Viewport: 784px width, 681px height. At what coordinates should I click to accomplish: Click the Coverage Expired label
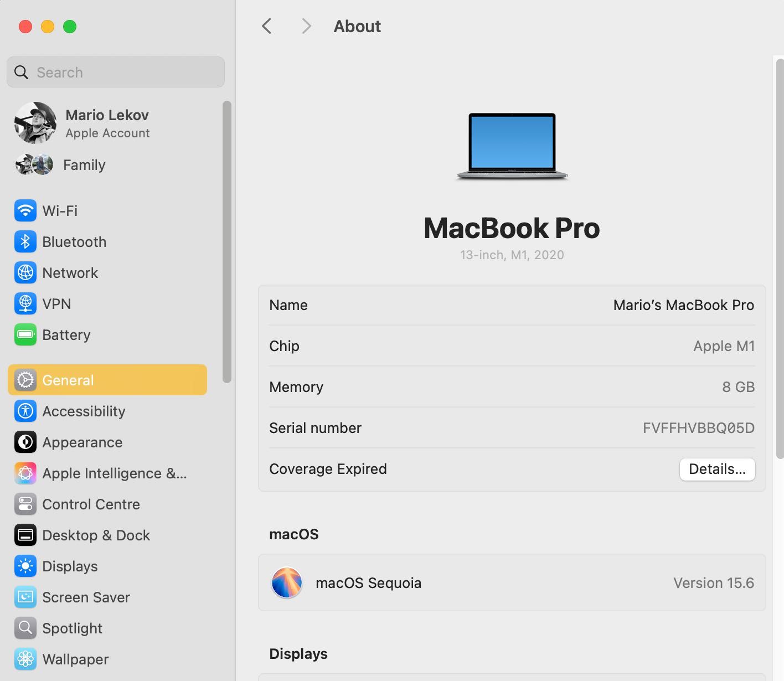(328, 469)
